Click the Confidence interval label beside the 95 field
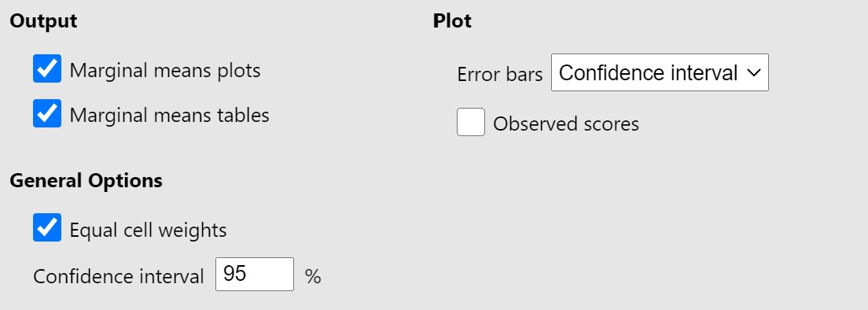Viewport: 868px width, 310px height. pyautogui.click(x=119, y=275)
